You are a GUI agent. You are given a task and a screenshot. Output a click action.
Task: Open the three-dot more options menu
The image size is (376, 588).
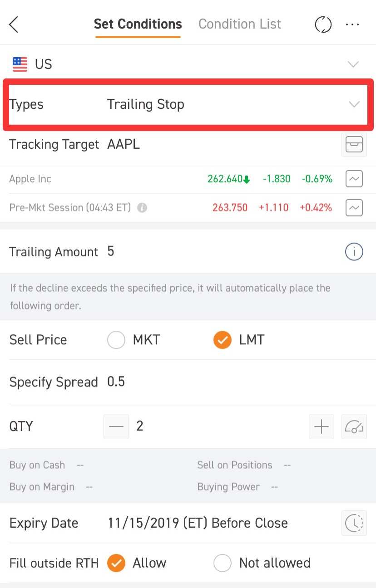point(352,24)
